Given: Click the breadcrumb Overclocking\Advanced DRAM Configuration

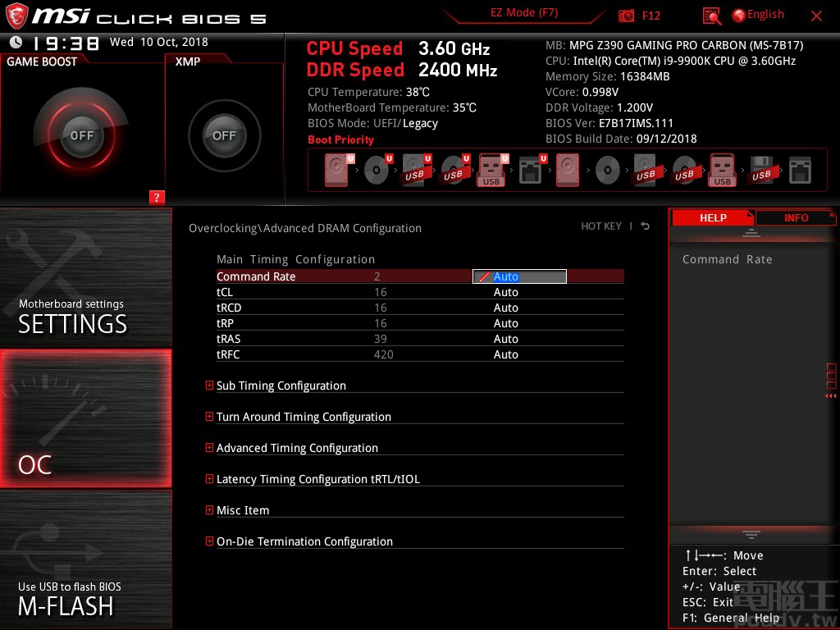Looking at the screenshot, I should [305, 228].
